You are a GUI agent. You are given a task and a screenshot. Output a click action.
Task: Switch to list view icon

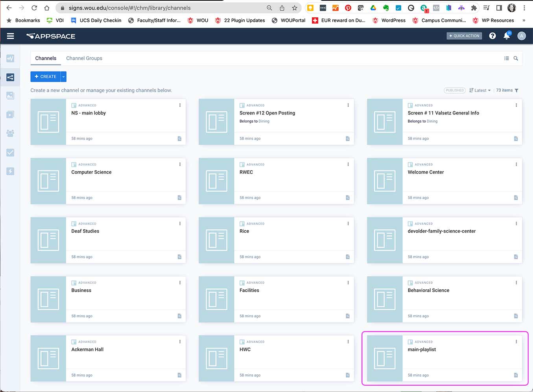click(x=506, y=59)
